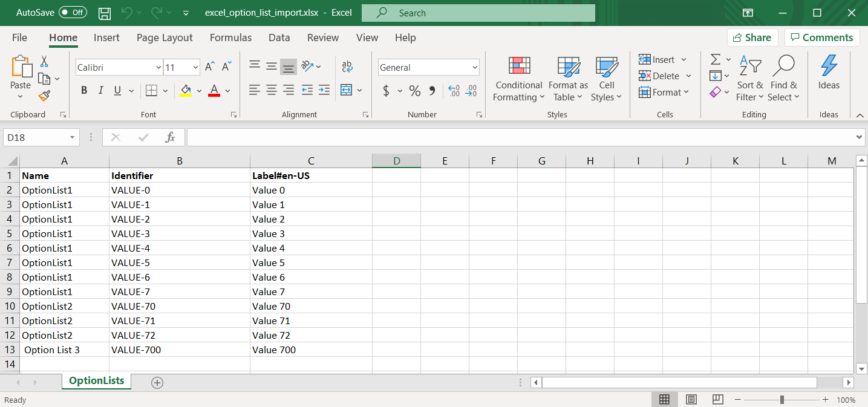
Task: Click the Comments button
Action: pos(822,37)
